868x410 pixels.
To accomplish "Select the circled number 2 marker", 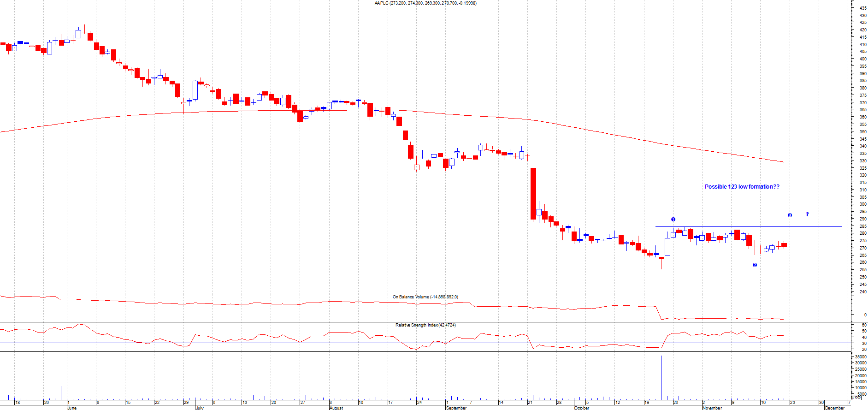I will 755,265.
